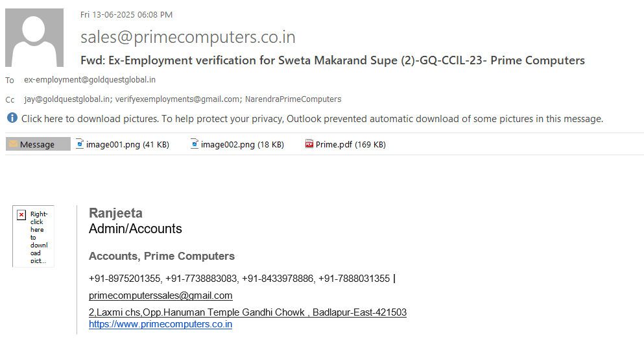This screenshot has width=644, height=352.
Task: Open the https://www.primecomputers.co.in website link
Action: 160,324
